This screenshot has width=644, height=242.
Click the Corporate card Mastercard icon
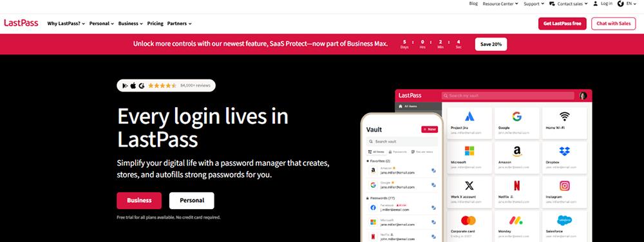(468, 220)
